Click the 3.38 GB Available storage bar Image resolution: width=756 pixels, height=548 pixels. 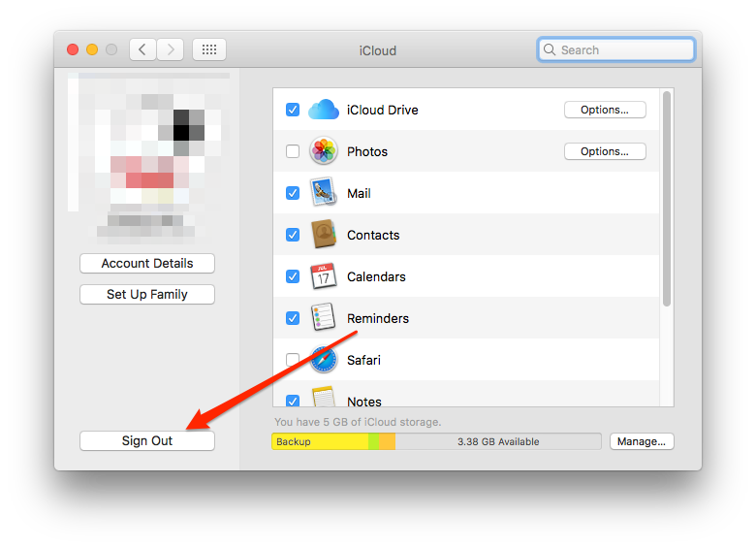[x=498, y=441]
